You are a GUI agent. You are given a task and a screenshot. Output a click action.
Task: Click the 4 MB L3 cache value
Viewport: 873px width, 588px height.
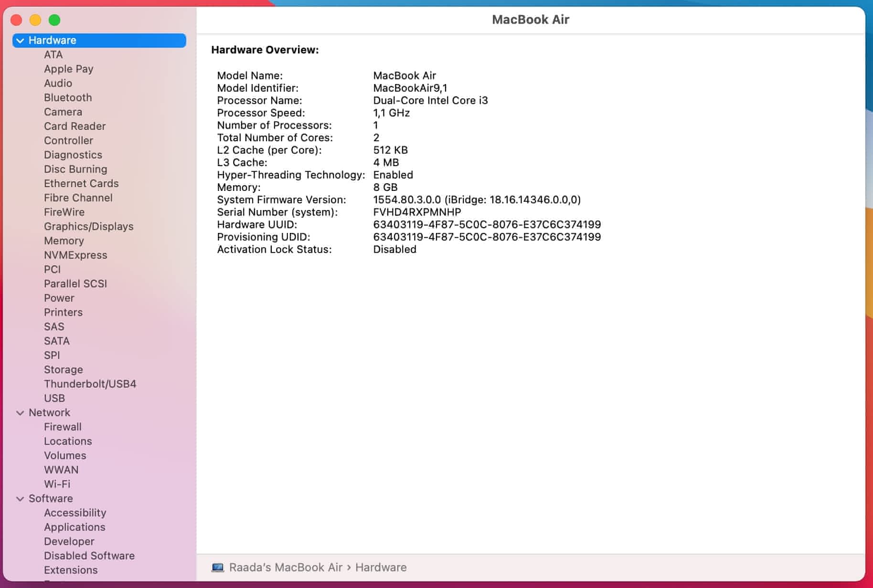click(386, 163)
